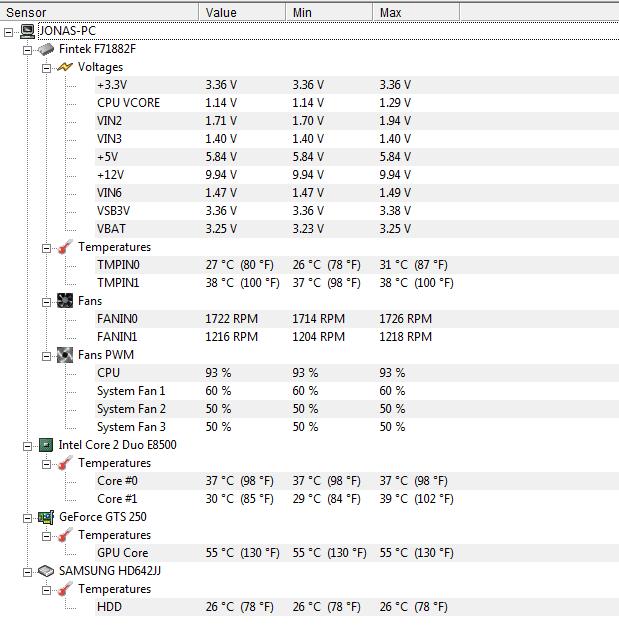Select the VIN6 voltage row
This screenshot has height=643, width=619.
[x=357, y=193]
